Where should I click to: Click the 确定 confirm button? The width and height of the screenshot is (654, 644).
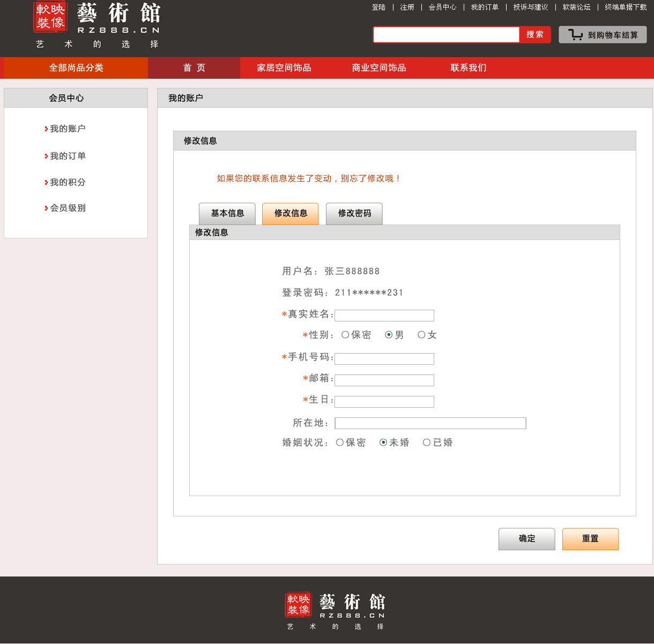526,539
